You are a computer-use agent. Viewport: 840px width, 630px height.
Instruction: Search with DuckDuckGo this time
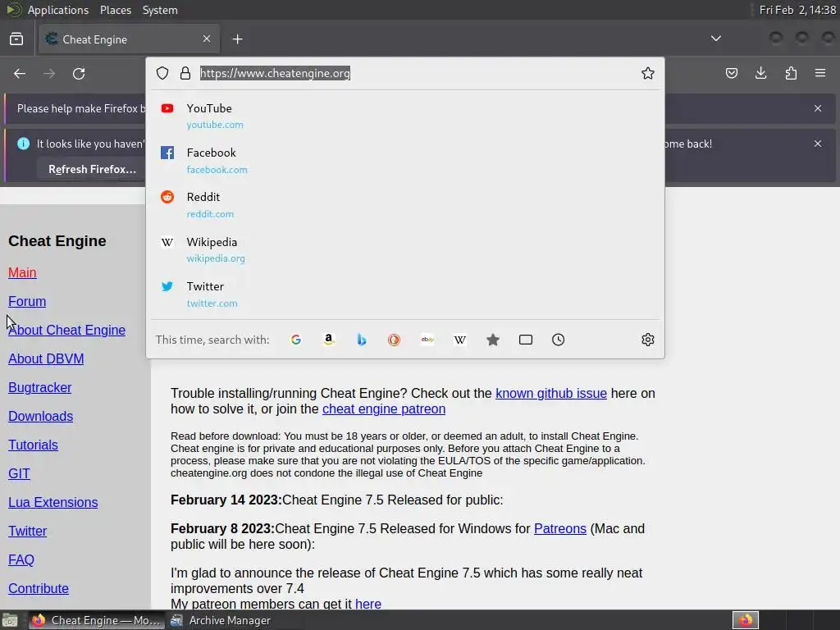pos(395,340)
